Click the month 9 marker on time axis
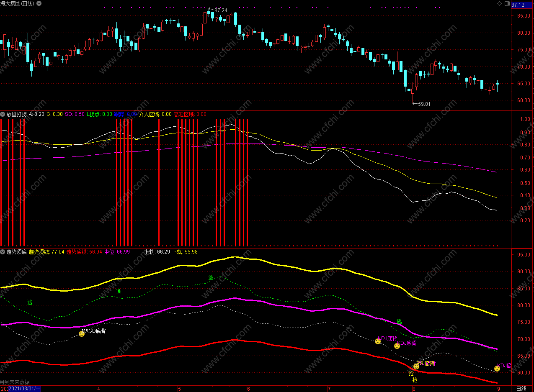The width and height of the screenshot is (534, 392). [499, 389]
